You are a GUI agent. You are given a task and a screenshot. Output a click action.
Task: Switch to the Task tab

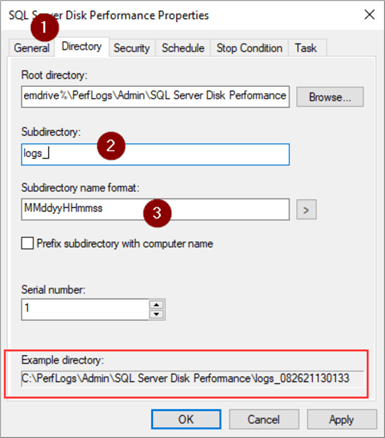[306, 48]
